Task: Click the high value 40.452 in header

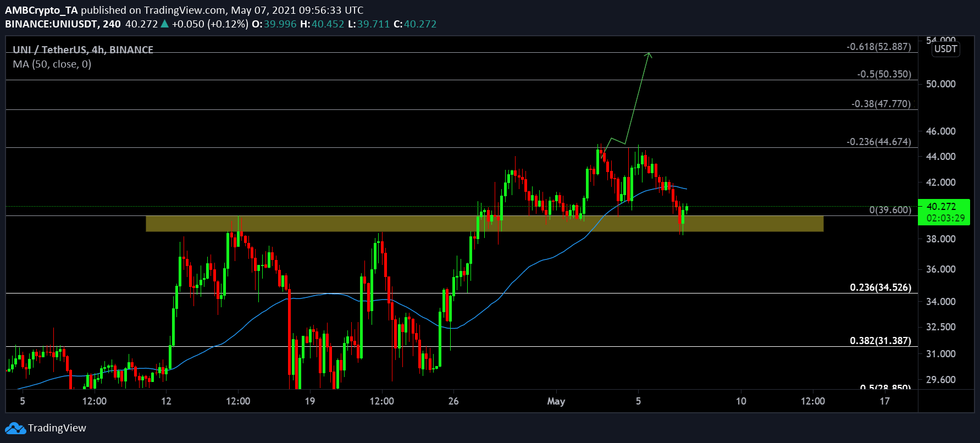Action: (328, 24)
